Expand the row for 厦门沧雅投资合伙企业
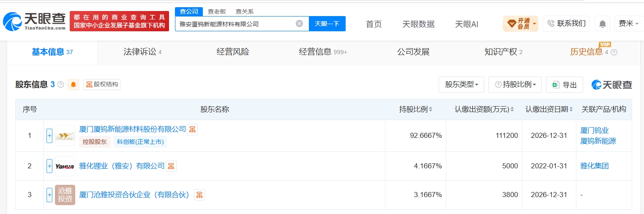This screenshot has width=644, height=214. [x=49, y=195]
